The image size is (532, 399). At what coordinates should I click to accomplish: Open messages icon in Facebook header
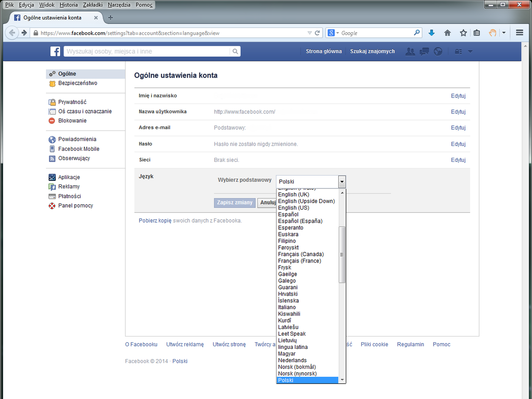(424, 51)
